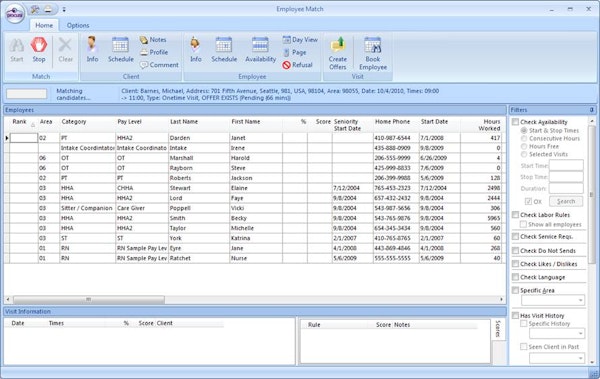The width and height of the screenshot is (600, 379).
Task: Click the Duration input field
Action: pos(566,188)
